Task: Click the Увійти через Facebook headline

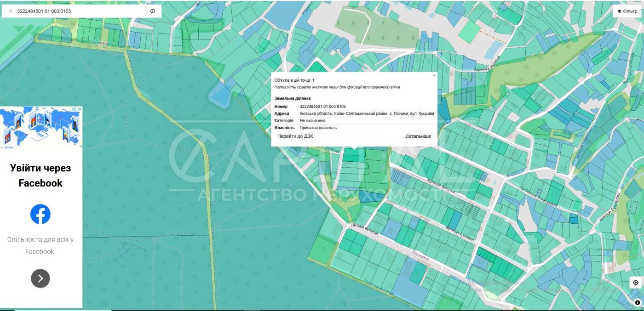Action: coord(40,175)
